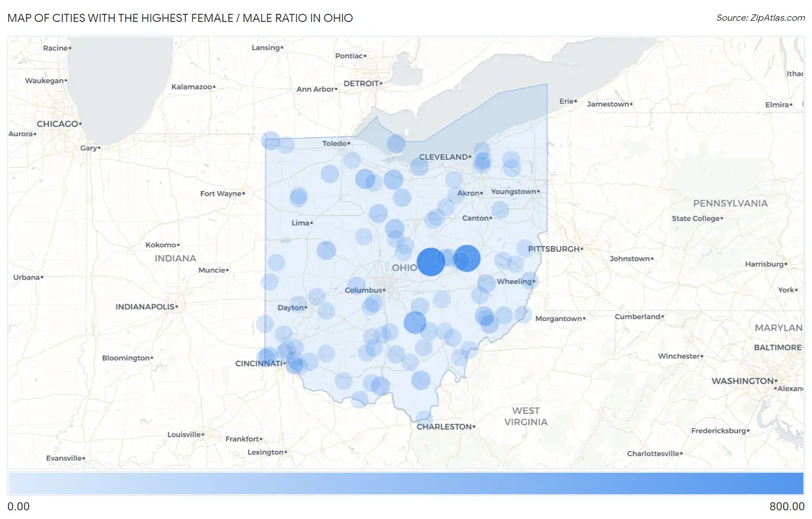The image size is (812, 519).
Task: Click the Lima city label
Action: click(x=300, y=223)
